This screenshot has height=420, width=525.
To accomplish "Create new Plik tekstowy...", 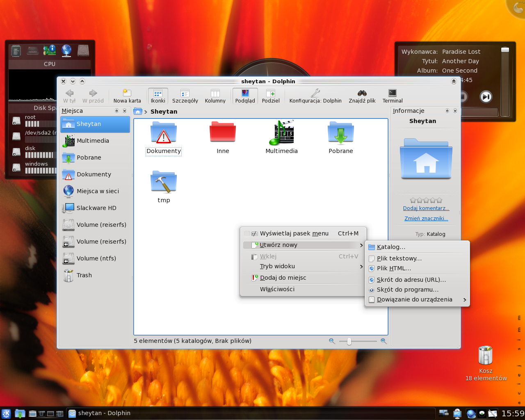I will 417,258.
